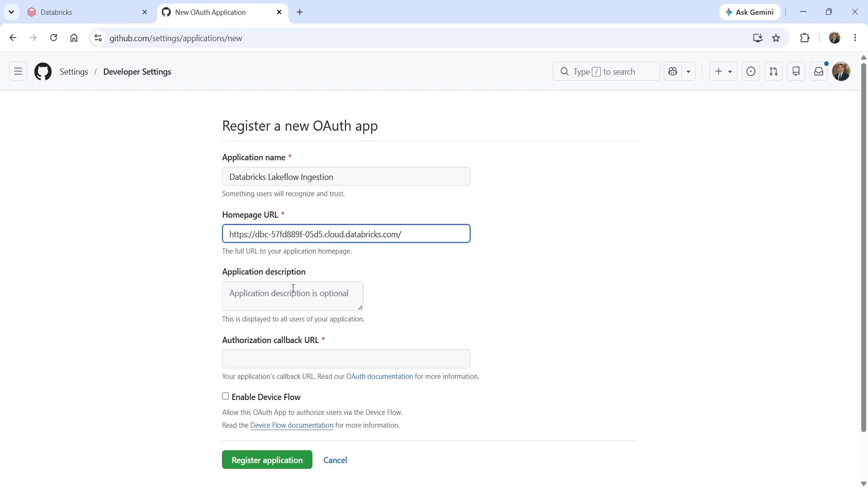Expand the Copilot dropdown arrow
The width and height of the screenshot is (868, 488).
(689, 72)
